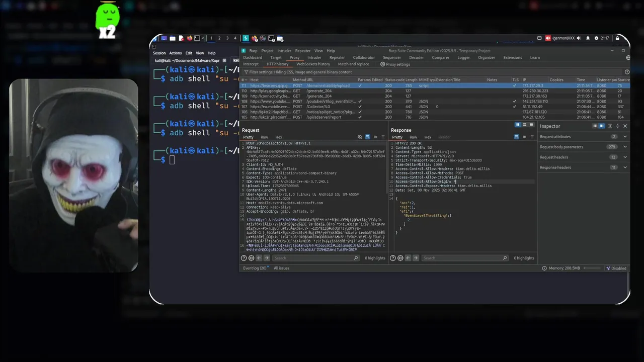
Task: Select row 105 /api/adserver/report request
Action: pos(435,117)
